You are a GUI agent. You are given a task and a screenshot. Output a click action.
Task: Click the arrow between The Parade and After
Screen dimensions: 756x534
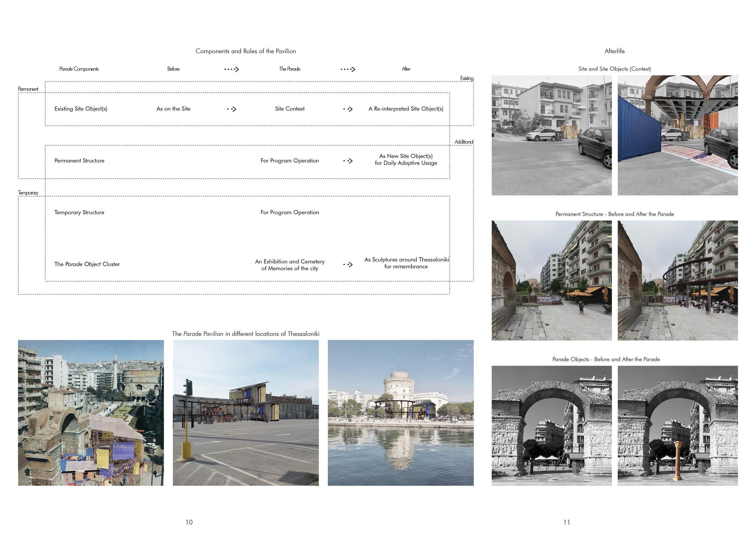click(348, 69)
